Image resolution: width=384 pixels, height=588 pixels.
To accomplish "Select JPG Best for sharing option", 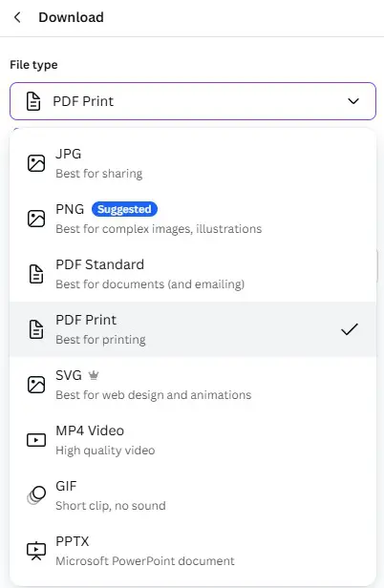I will [193, 163].
